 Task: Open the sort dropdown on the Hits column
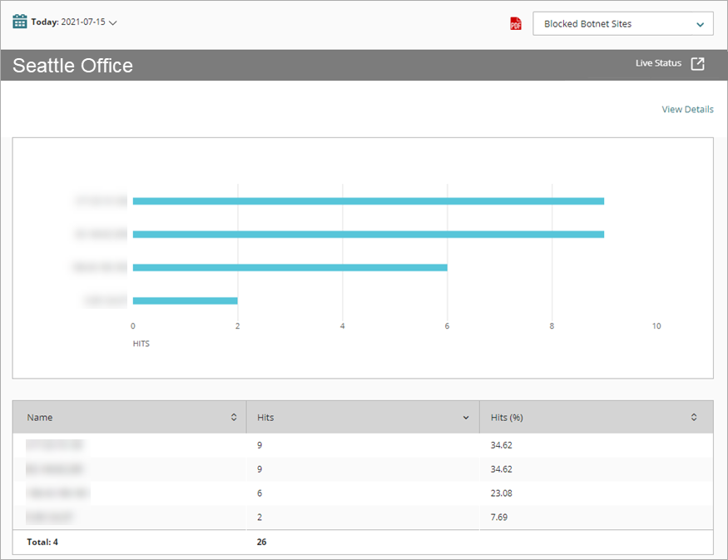pos(467,417)
